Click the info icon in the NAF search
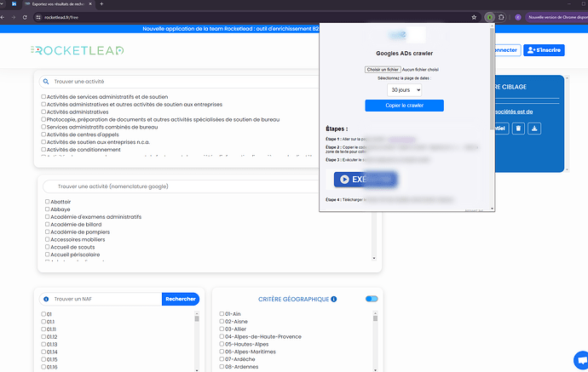This screenshot has width=588, height=372. coord(46,299)
